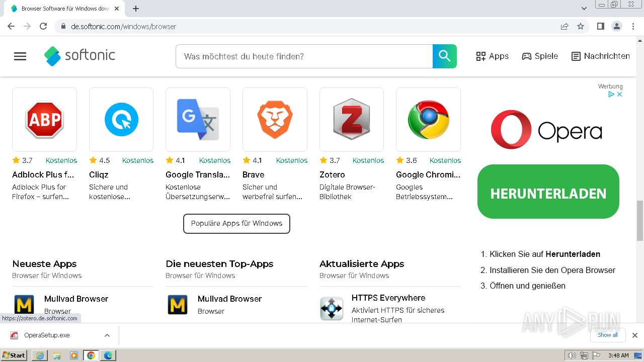Click the Zotero title link
The width and height of the screenshot is (644, 362).
point(332,174)
